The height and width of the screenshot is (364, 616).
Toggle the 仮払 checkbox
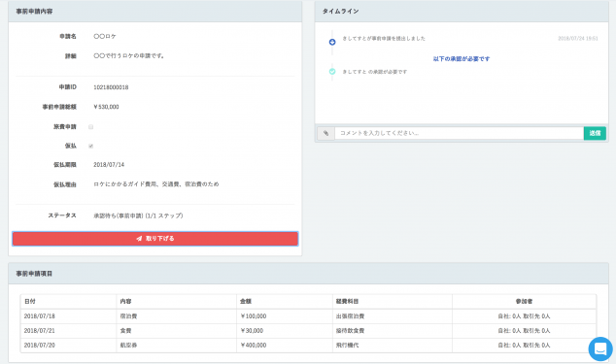coord(90,146)
